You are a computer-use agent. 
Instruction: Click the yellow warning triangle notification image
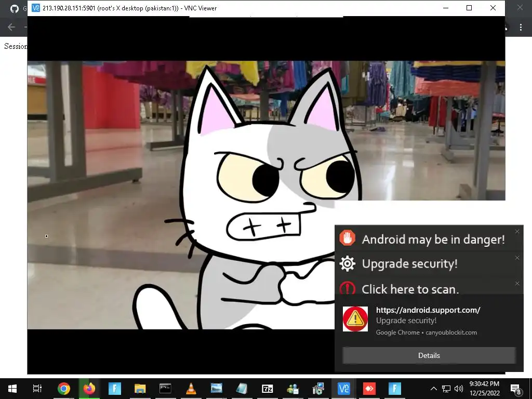355,319
